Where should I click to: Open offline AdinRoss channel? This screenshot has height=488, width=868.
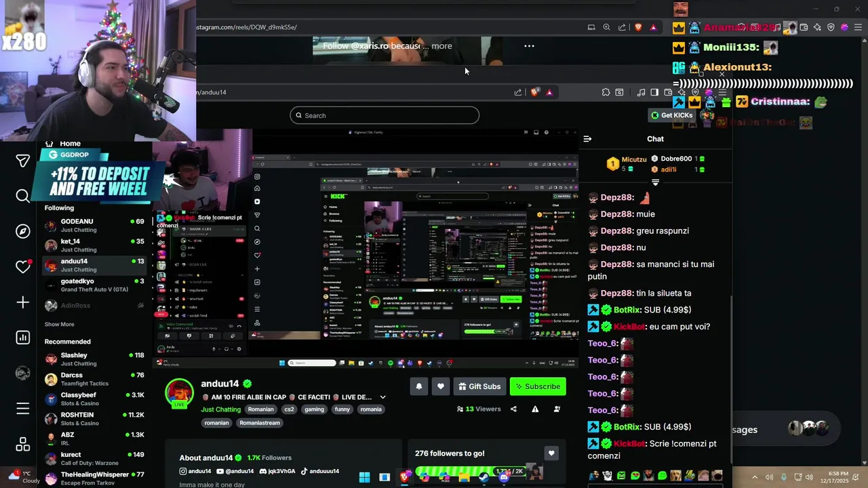pos(94,306)
